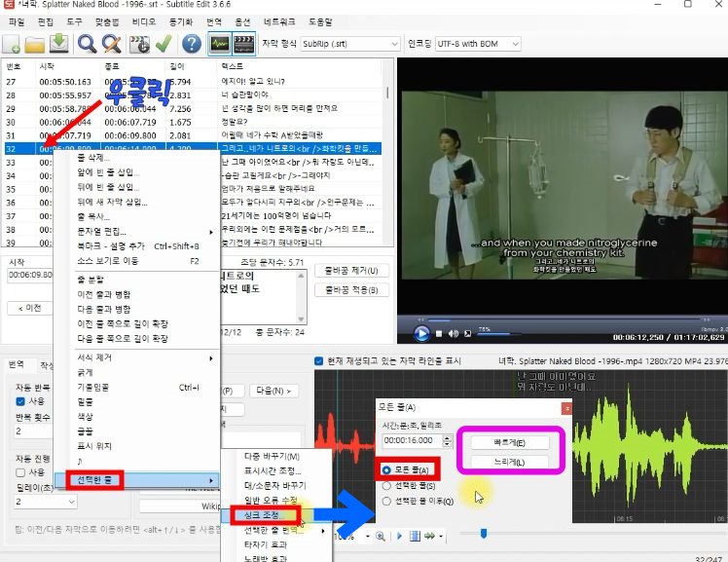
Task: Open the 딜레이(초) dropdown showing 2
Action: [x=45, y=502]
